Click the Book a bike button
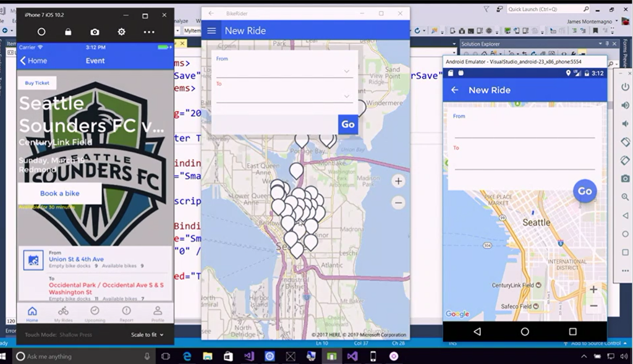Viewport: 633px width, 364px height. [x=60, y=193]
